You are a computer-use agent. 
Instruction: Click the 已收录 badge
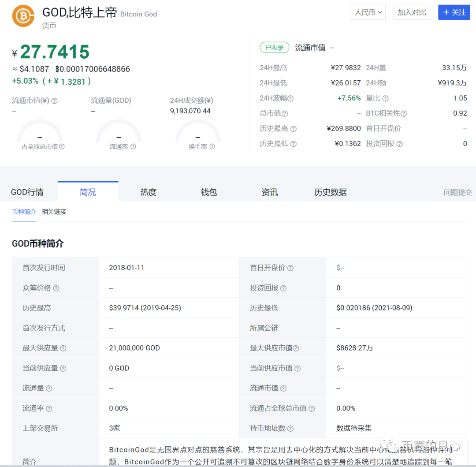click(x=275, y=48)
